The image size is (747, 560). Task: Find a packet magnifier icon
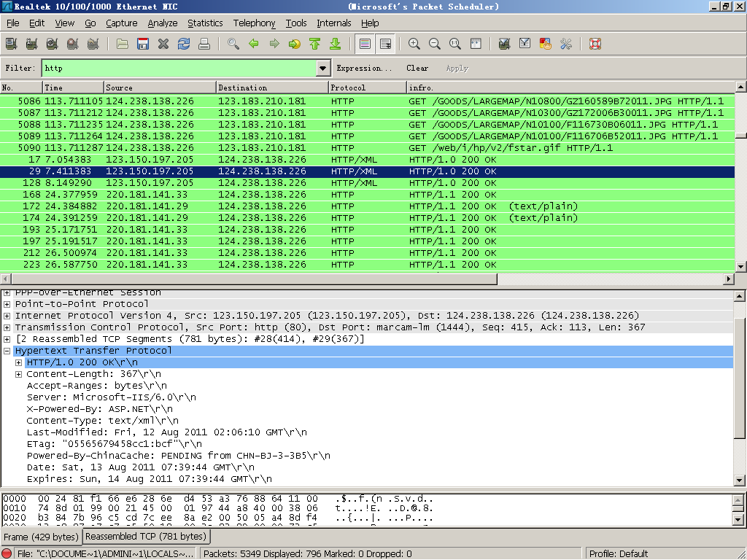point(233,44)
